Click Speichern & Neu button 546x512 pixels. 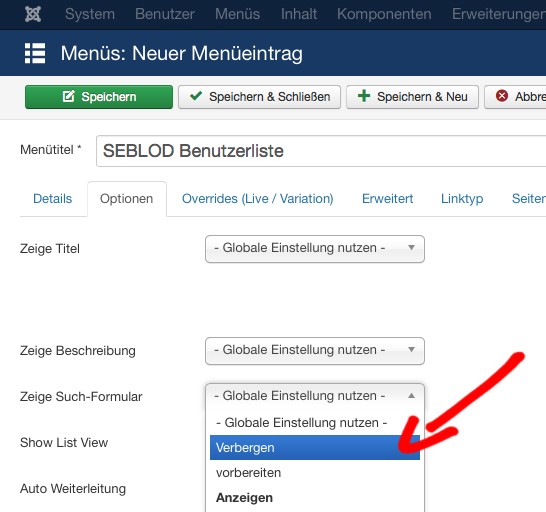point(412,97)
